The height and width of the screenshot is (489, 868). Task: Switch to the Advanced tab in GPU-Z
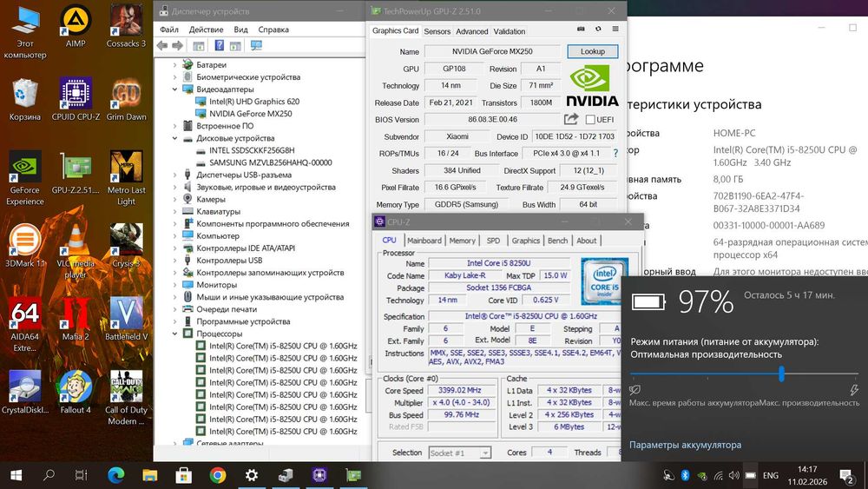point(472,31)
